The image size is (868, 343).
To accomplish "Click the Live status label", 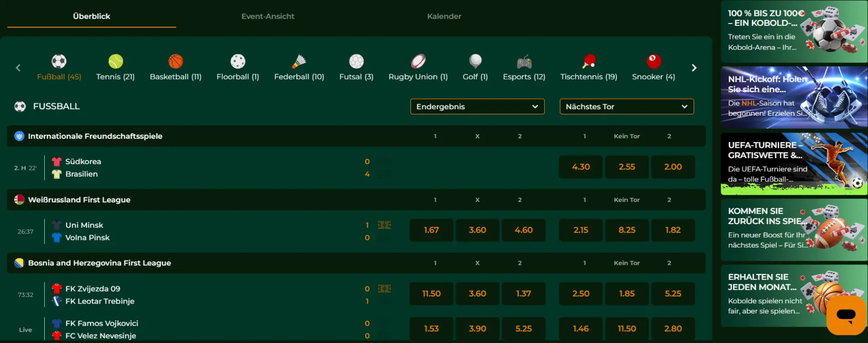I will point(25,329).
